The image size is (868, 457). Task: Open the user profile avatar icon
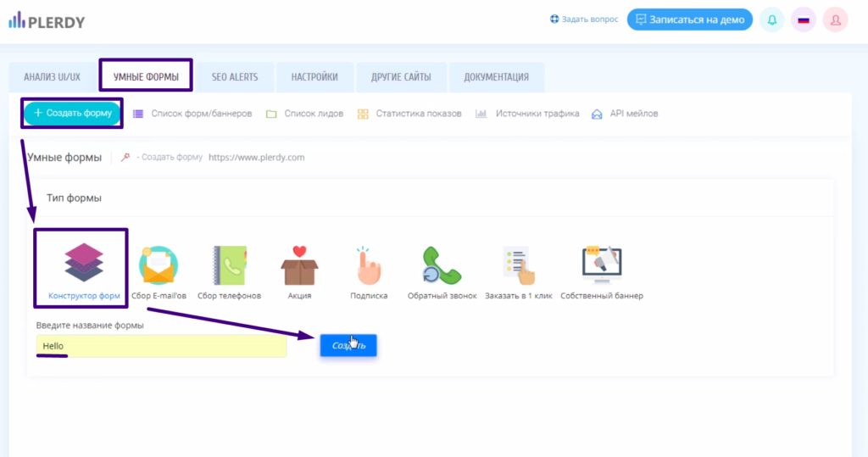point(835,20)
